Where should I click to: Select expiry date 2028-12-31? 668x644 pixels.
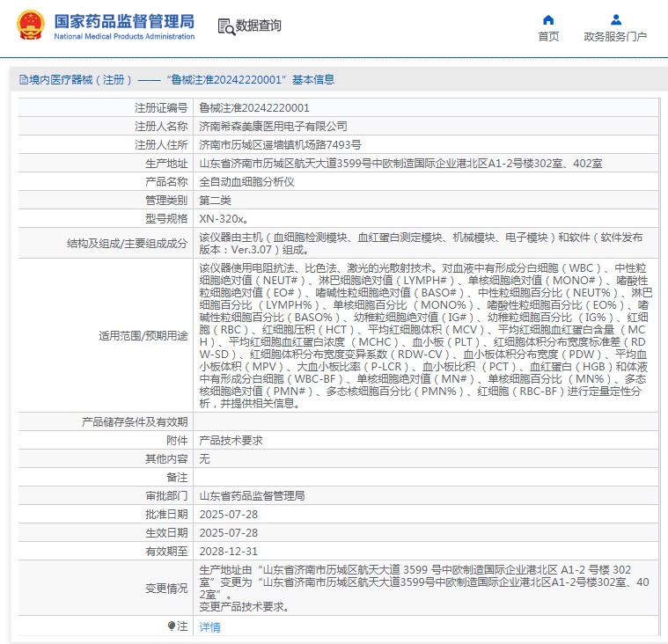pyautogui.click(x=228, y=551)
